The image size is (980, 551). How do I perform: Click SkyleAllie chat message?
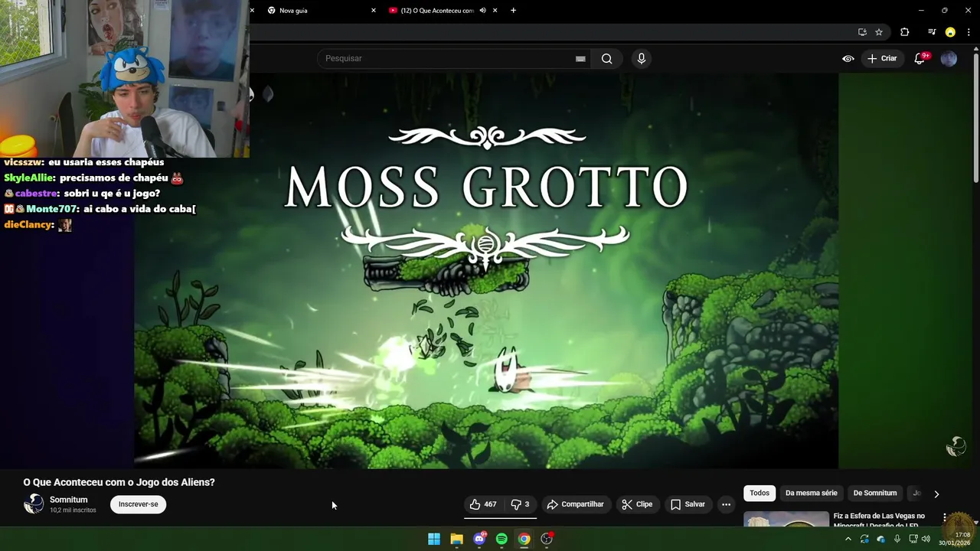93,178
